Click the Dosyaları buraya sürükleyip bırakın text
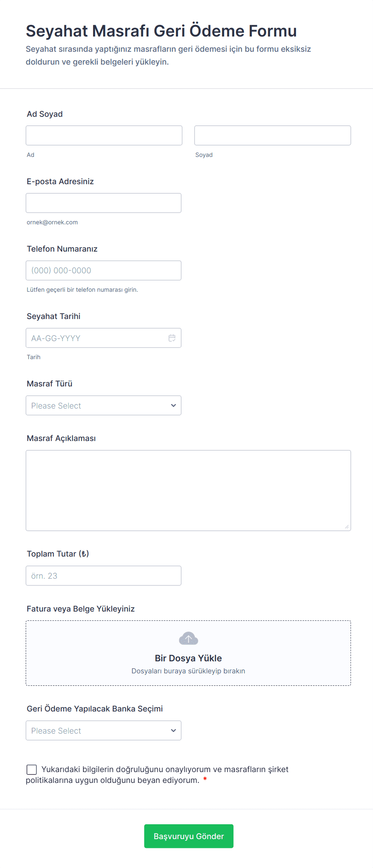This screenshot has height=868, width=373. (x=188, y=671)
